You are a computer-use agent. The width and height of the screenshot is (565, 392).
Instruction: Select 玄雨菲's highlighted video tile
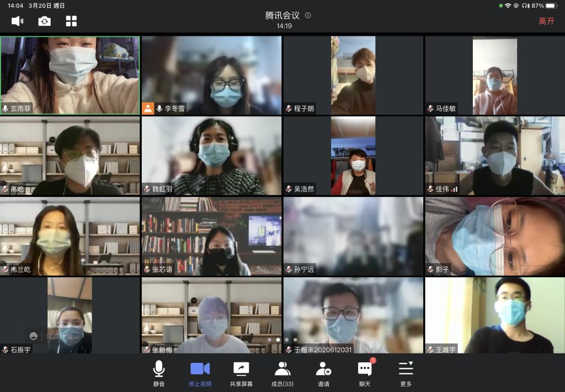[x=70, y=72]
